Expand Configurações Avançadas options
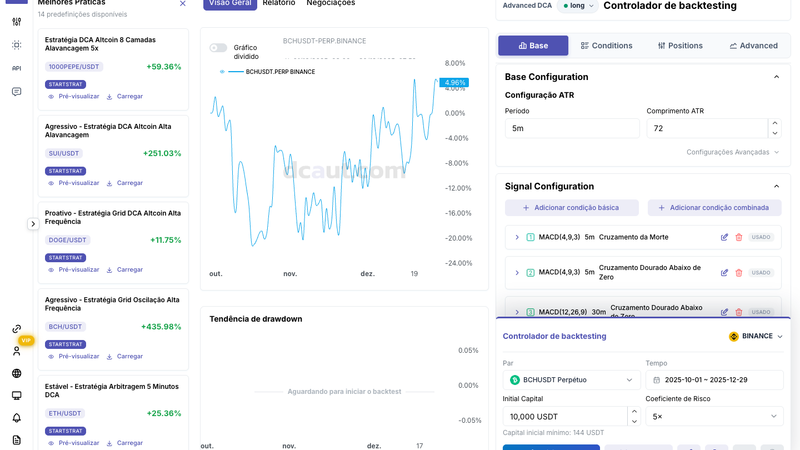This screenshot has height=450, width=800. [x=733, y=152]
